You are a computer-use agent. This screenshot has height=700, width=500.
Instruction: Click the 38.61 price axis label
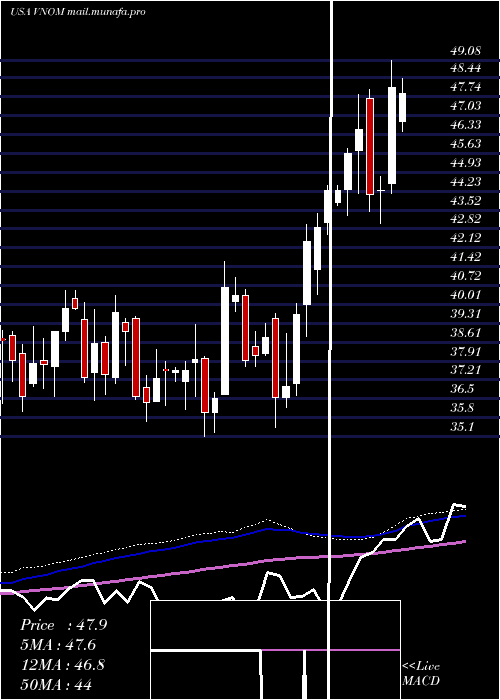click(466, 333)
